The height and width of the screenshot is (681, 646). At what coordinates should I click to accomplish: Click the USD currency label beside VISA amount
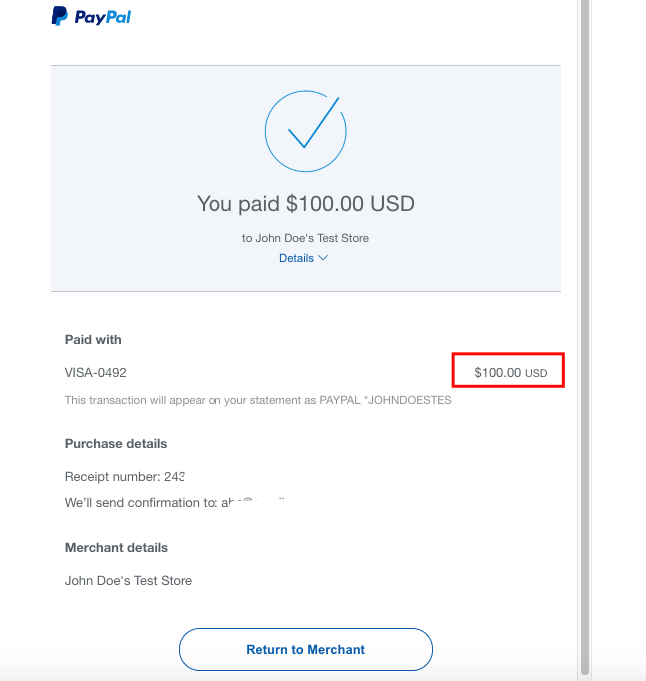537,374
